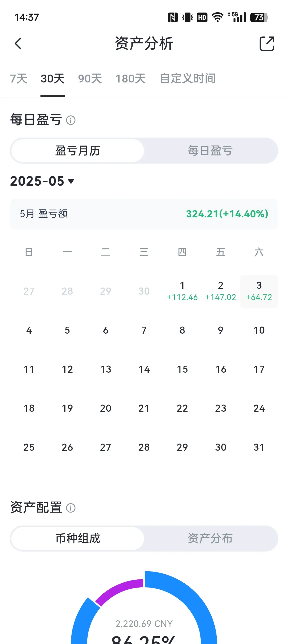Select the 7天 tab
288x644 pixels.
(19, 79)
